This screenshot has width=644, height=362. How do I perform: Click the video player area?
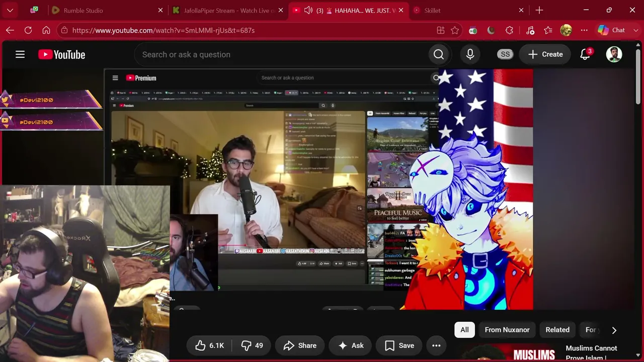318,189
